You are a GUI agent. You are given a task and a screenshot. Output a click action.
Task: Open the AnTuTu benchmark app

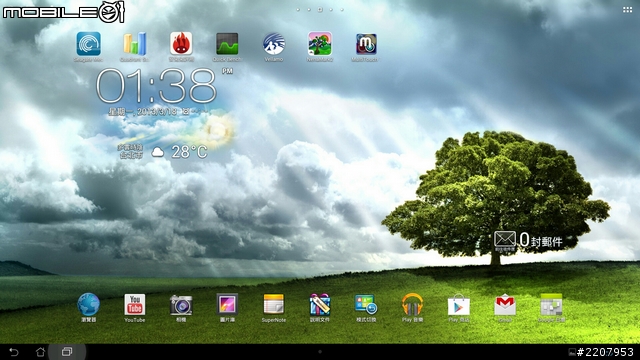point(181,44)
